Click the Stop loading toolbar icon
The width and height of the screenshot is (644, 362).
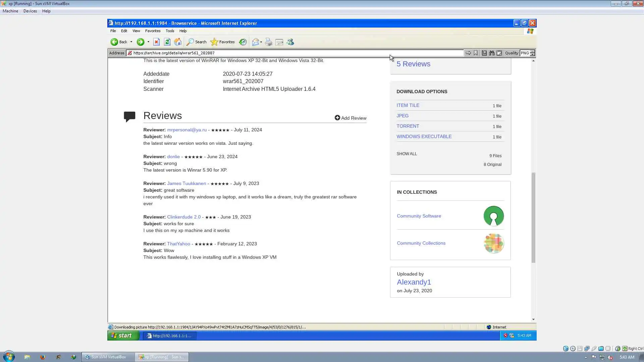156,42
